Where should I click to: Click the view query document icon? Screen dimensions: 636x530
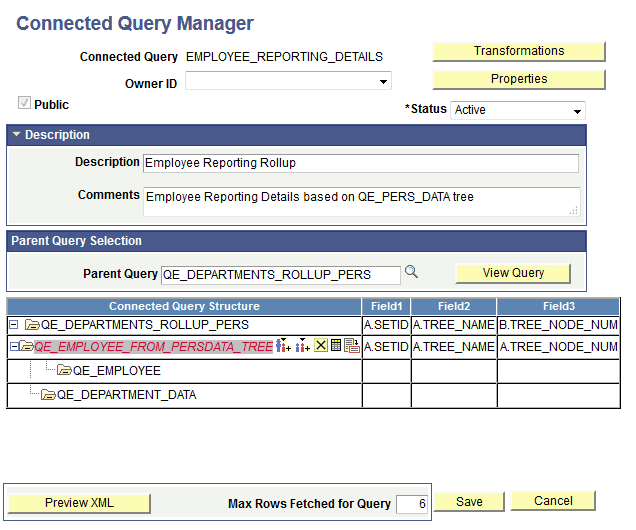point(352,346)
